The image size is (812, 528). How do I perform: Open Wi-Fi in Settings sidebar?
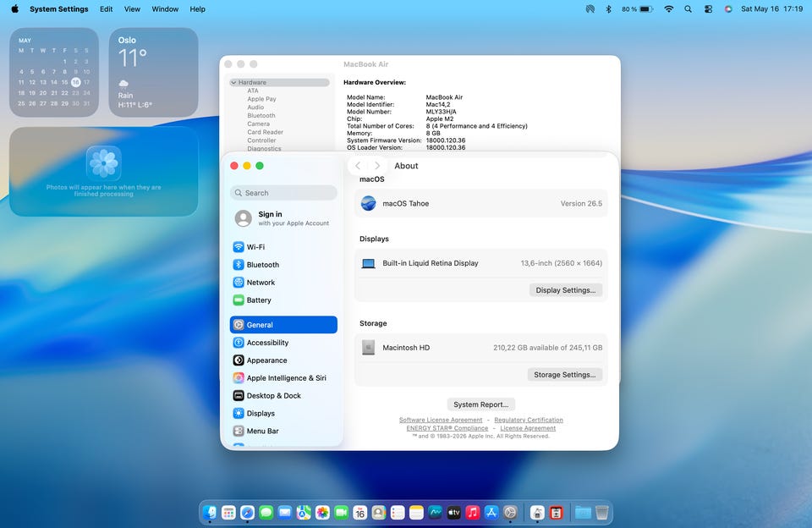283,247
